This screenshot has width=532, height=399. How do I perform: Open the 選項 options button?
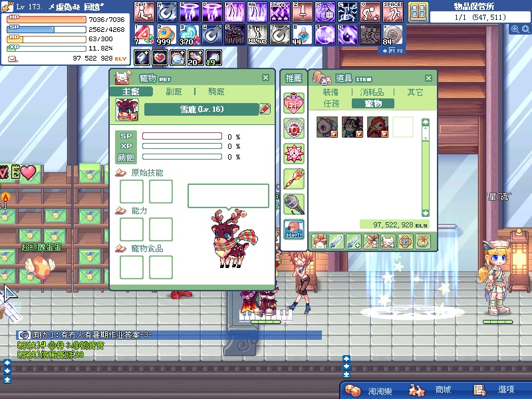point(495,390)
